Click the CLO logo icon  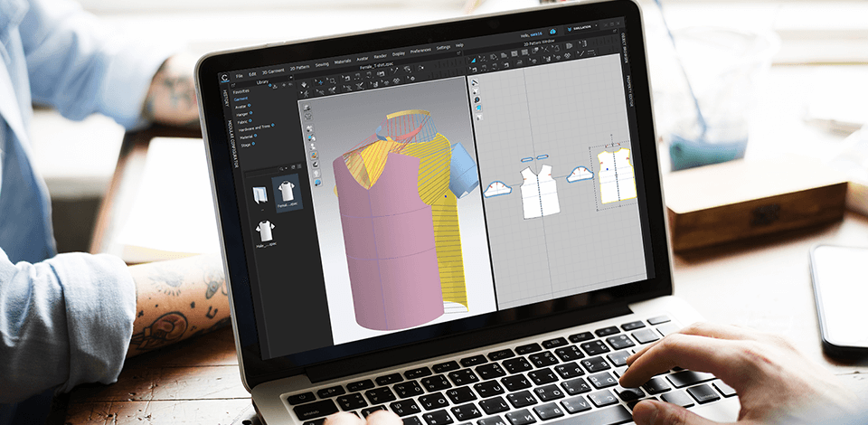(224, 78)
